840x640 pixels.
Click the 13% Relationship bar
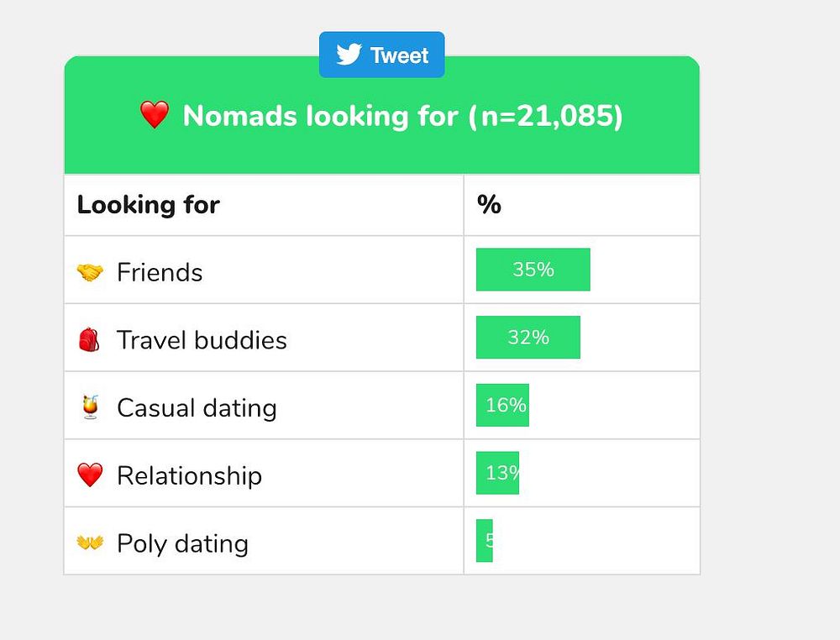(497, 473)
